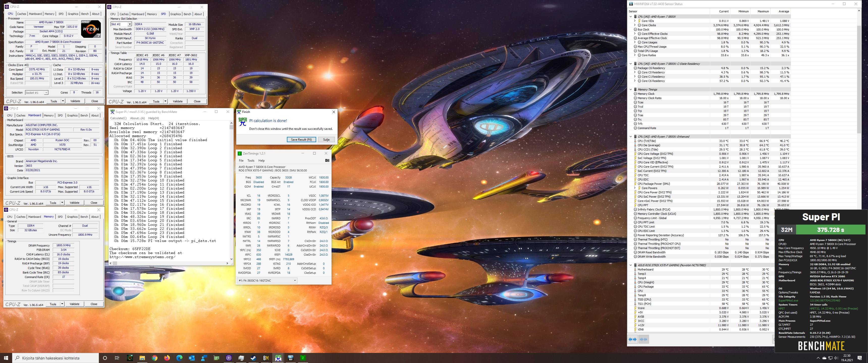Image resolution: width=868 pixels, height=363 pixels.
Task: Click Validate in CPU-Z SPD window
Action: pyautogui.click(x=178, y=101)
